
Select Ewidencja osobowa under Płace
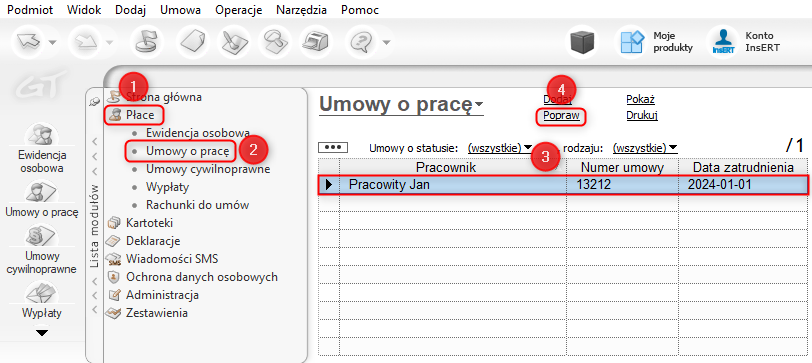click(x=198, y=133)
